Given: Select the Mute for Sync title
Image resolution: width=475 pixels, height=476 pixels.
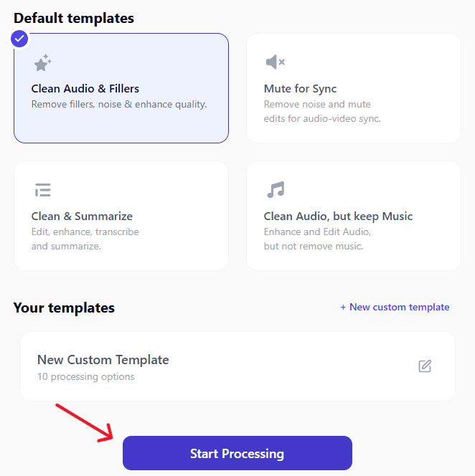Looking at the screenshot, I should coord(300,89).
